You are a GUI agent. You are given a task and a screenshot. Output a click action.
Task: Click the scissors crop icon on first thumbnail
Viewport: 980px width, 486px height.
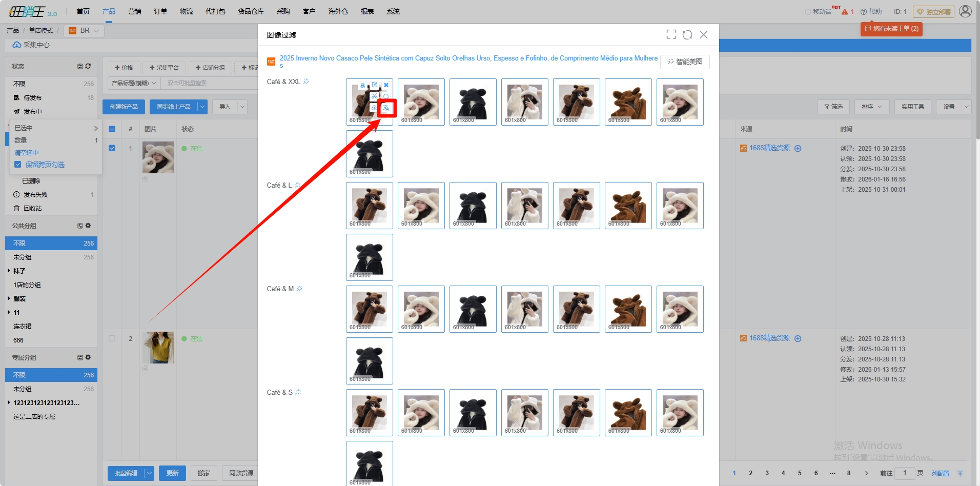click(x=375, y=96)
